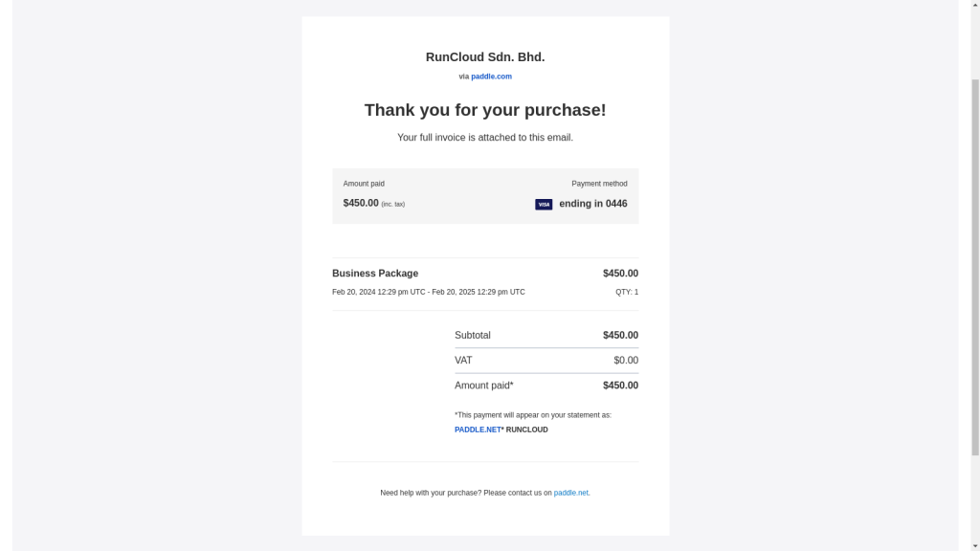
Task: Click the vertical scrollbar thumb
Action: [975, 268]
